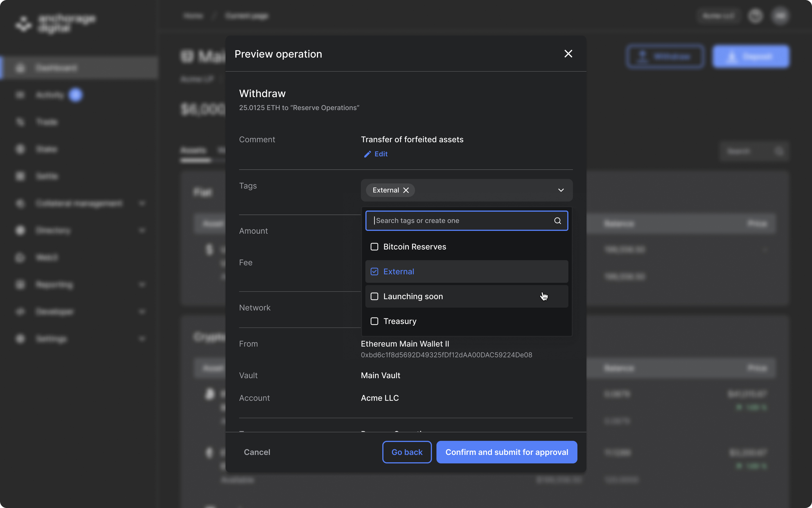Screen dimensions: 812x508
Task: Tick the Bitcoin Reserves checkbox
Action: point(374,247)
